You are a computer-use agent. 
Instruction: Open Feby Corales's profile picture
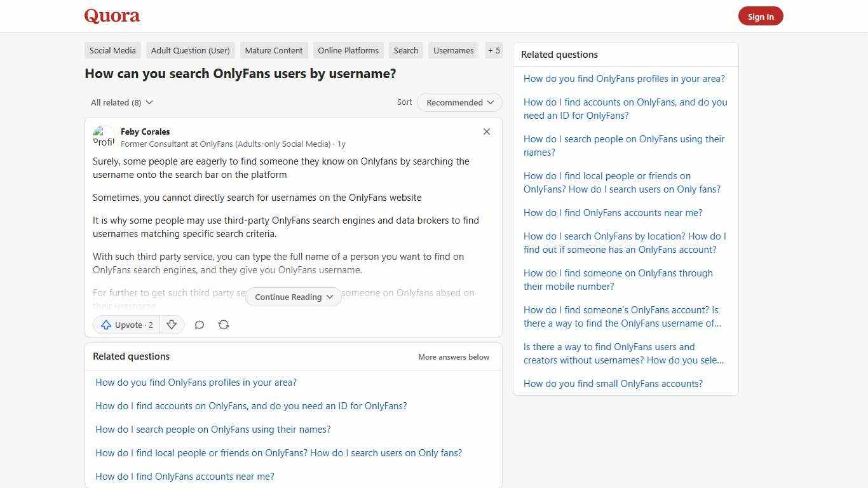click(104, 137)
